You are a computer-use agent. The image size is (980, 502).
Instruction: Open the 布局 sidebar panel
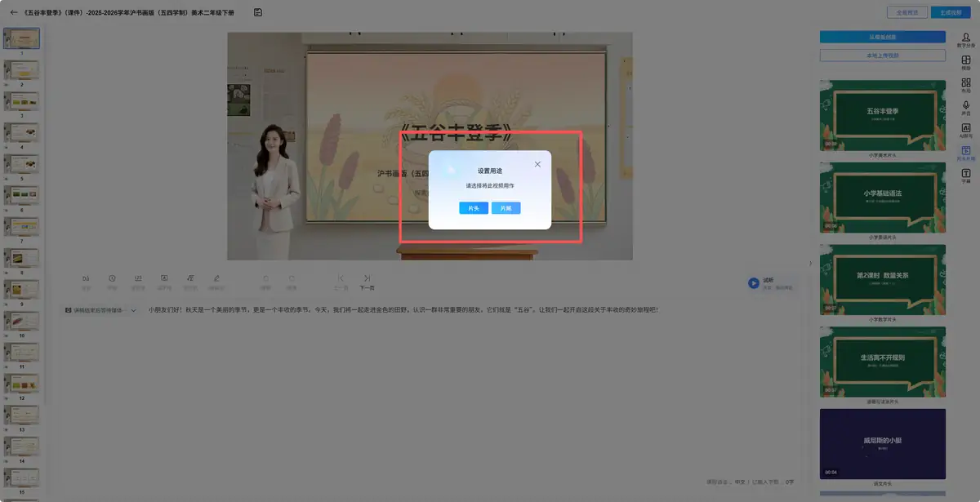point(966,86)
